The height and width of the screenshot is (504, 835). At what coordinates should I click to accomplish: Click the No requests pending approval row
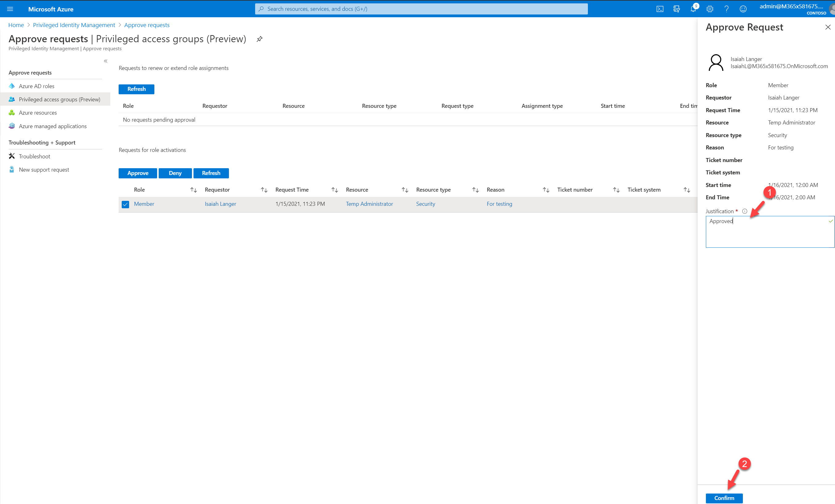coord(408,120)
